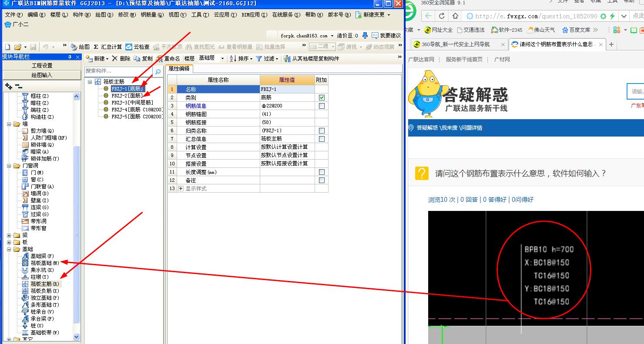This screenshot has width=644, height=344.
Task: Expand the 梁 folder in navigation
Action: tap(9, 235)
